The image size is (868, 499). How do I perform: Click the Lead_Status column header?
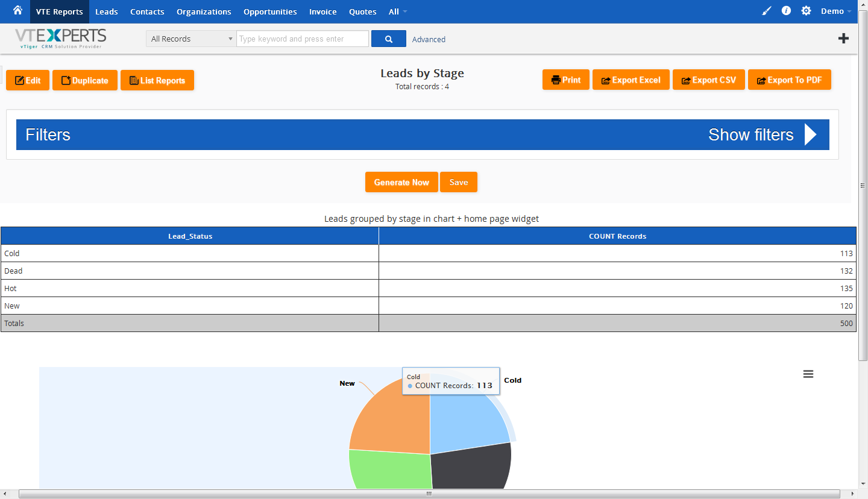tap(190, 236)
